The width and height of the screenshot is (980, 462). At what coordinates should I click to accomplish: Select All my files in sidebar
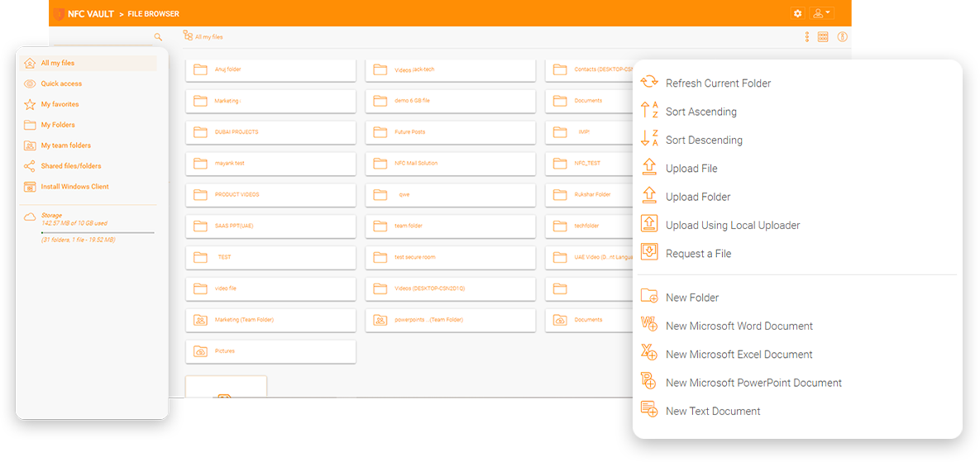88,63
